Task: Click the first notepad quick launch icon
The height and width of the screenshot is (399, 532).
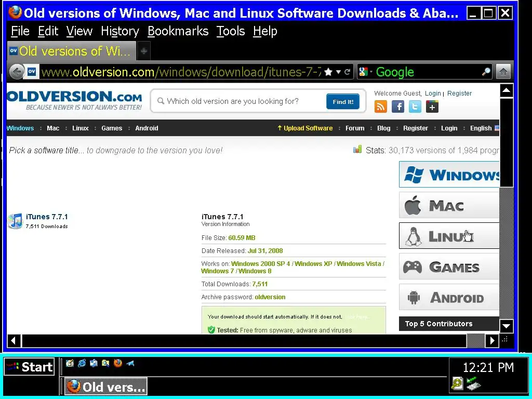Action: click(x=70, y=363)
